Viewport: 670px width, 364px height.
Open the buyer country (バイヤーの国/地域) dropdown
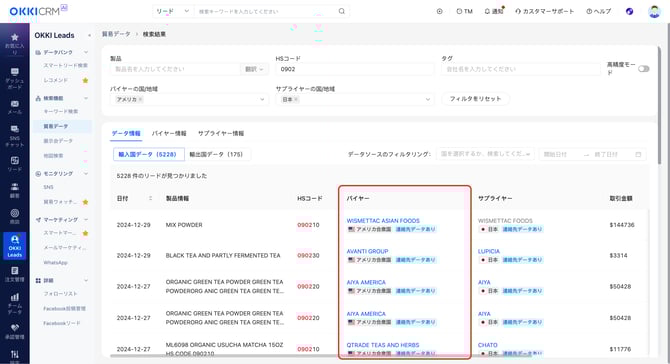[189, 99]
